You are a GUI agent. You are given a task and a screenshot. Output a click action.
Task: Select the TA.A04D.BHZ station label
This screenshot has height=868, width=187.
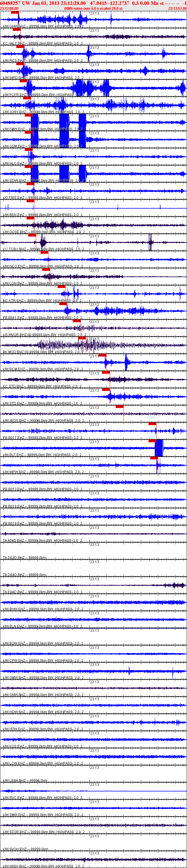[43, 541]
